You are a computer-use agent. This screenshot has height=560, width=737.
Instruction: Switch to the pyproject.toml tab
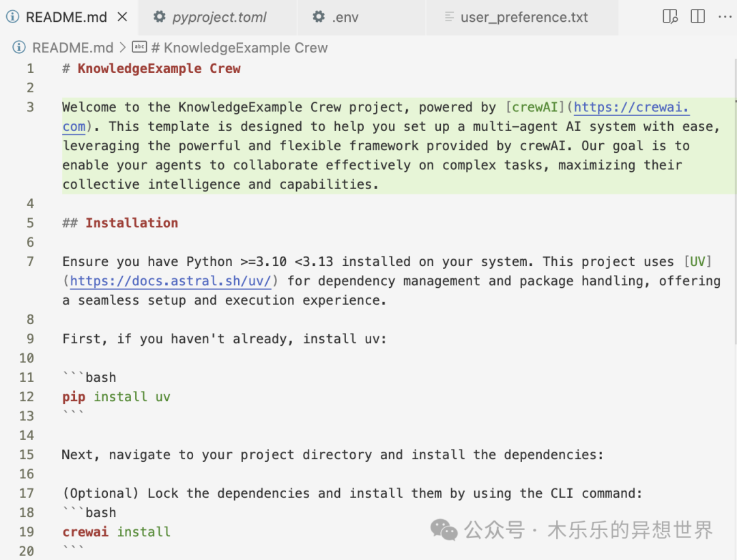218,17
